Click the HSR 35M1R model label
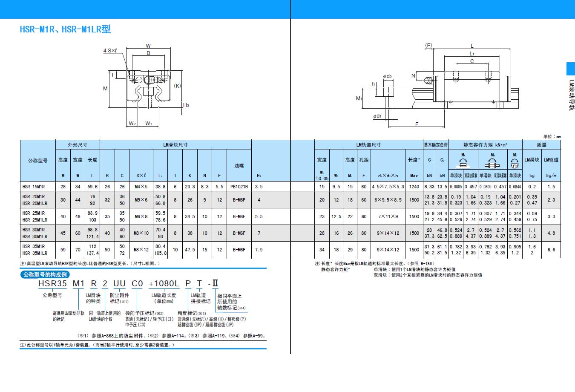 33,246
